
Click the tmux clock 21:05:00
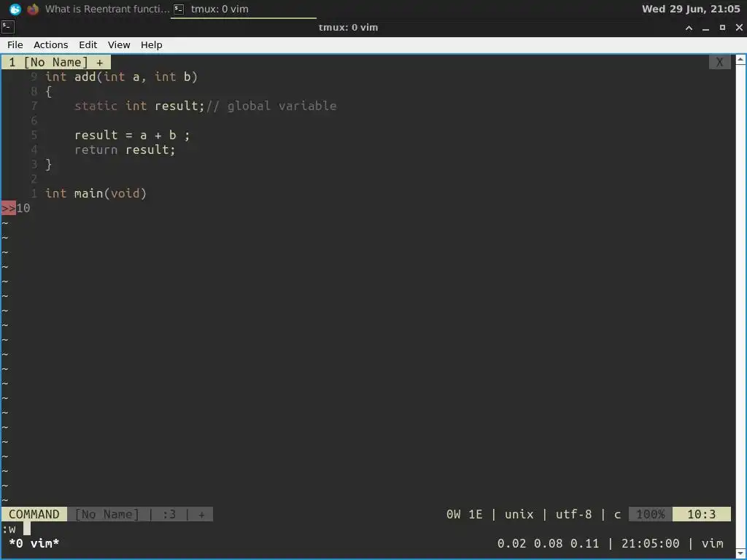click(x=650, y=543)
